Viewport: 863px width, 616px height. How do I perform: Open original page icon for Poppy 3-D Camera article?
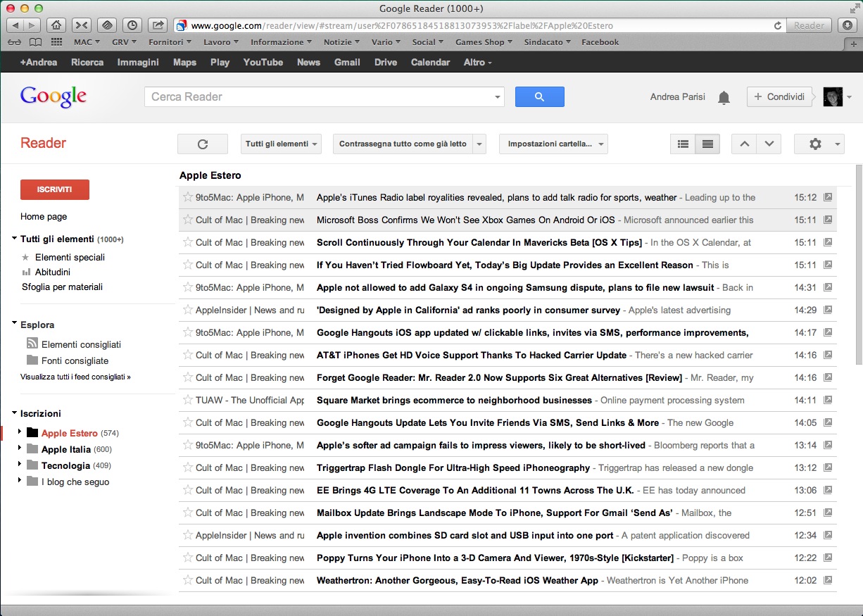[x=828, y=558]
